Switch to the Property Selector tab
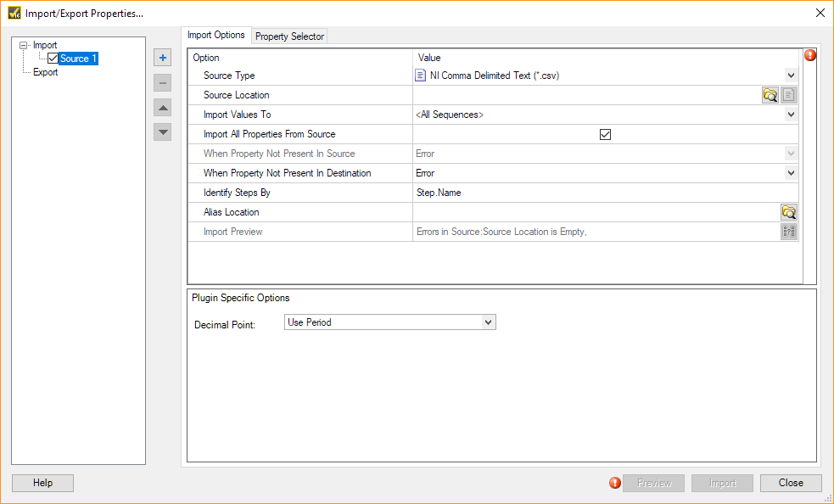The width and height of the screenshot is (834, 504). tap(289, 36)
